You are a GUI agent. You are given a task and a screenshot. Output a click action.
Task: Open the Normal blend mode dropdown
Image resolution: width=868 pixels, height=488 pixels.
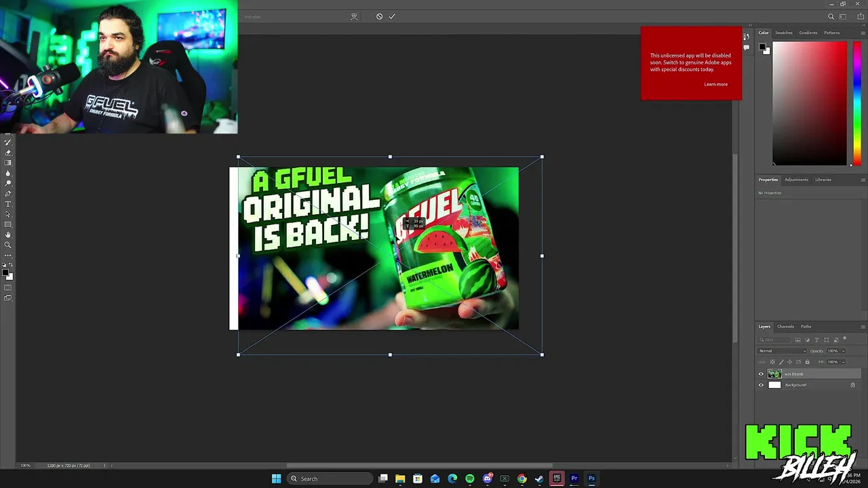[782, 351]
